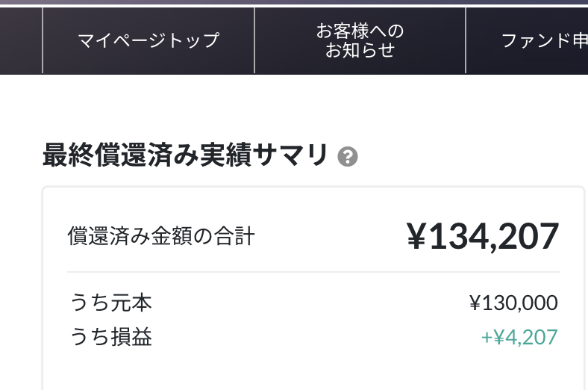Go to the お客様へのお知らせ tab
Viewport: 588px width, 390px height.
[x=360, y=40]
